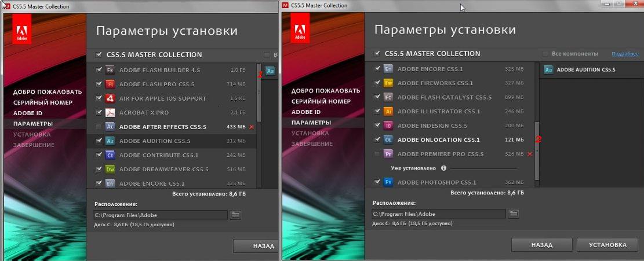The width and height of the screenshot is (644, 261).
Task: Select ADOBE ID step in right window sidebar
Action: (x=306, y=112)
